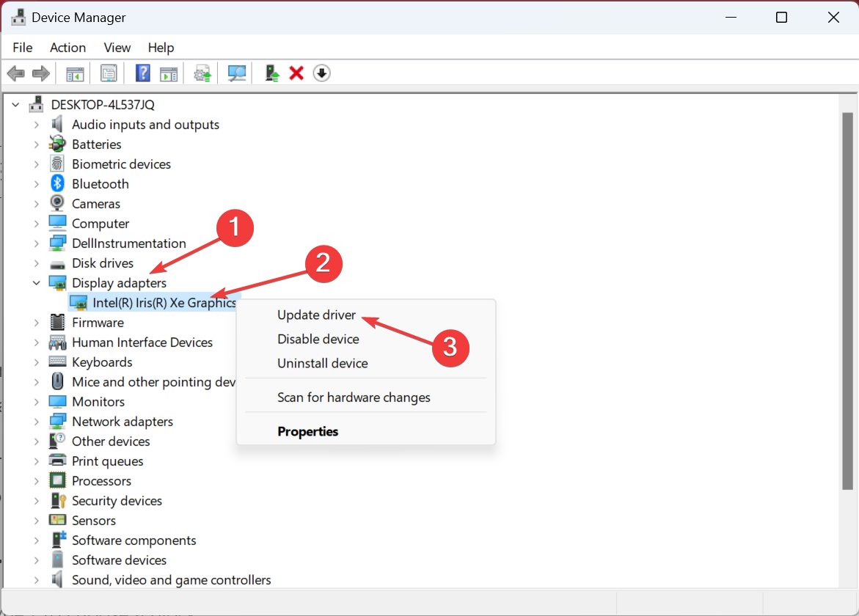
Task: Click the Biometric devices fingerprint icon
Action: click(x=57, y=164)
